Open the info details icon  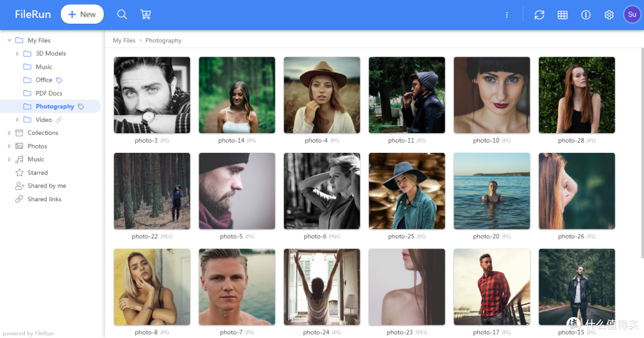pos(586,15)
